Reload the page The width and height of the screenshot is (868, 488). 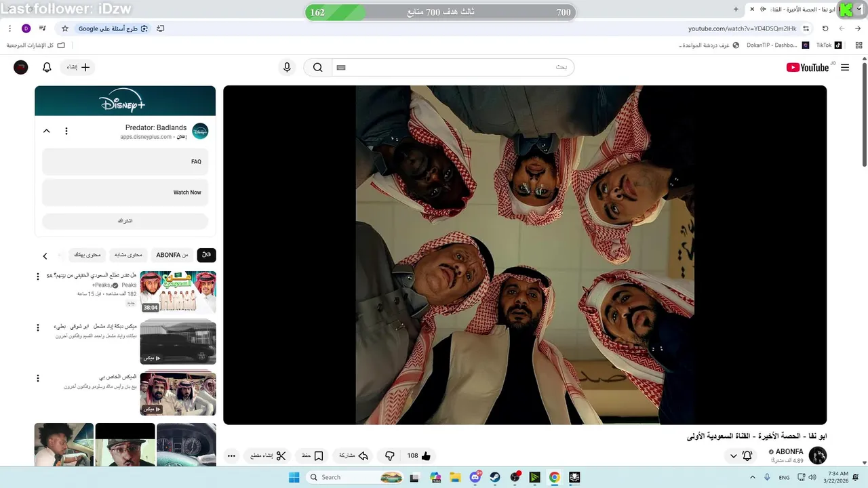tap(825, 28)
